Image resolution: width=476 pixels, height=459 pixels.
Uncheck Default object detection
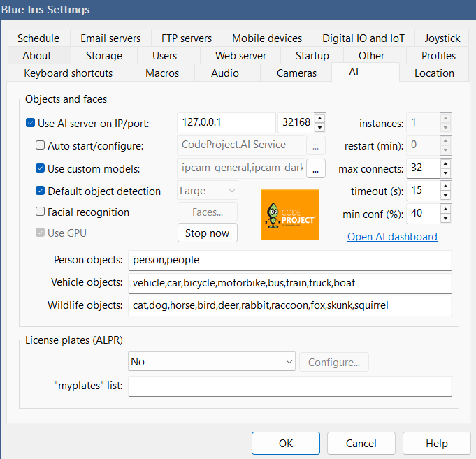[x=41, y=191]
